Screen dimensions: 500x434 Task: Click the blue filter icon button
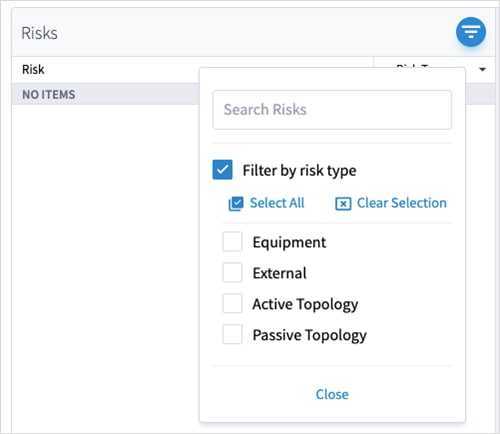point(471,32)
